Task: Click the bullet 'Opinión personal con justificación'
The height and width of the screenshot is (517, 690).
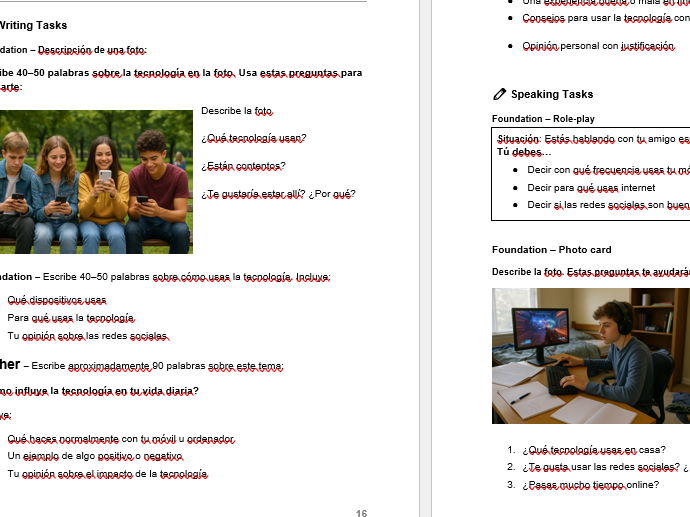Action: [x=598, y=46]
